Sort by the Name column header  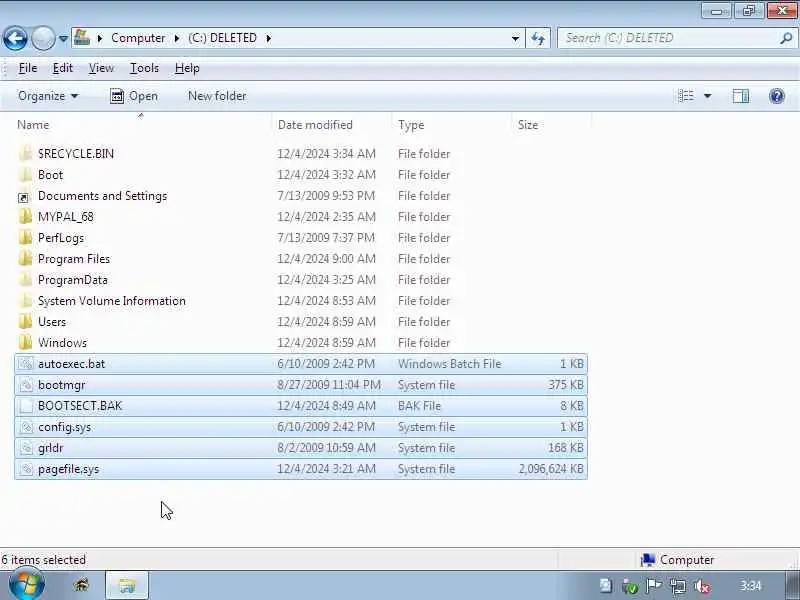pyautogui.click(x=33, y=125)
